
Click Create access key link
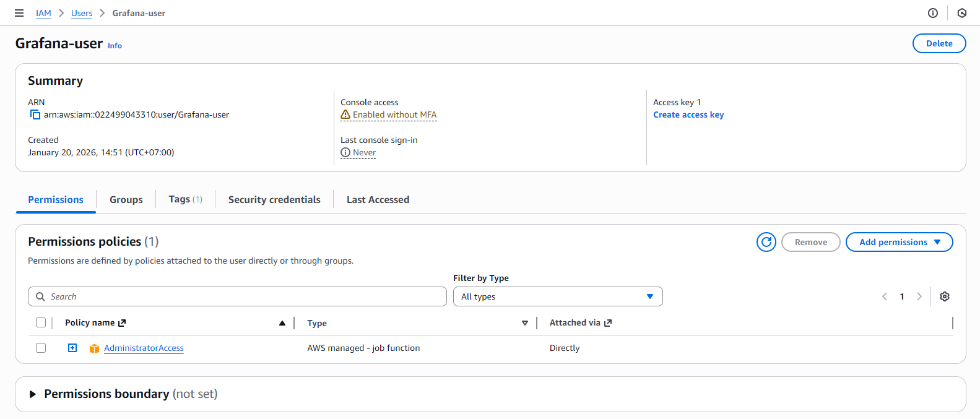(x=688, y=114)
